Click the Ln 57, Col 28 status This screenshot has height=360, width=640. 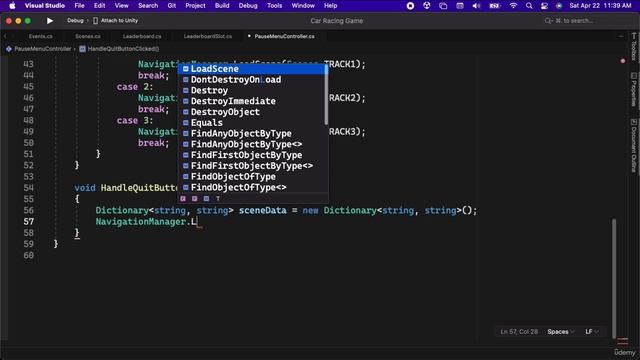coord(519,332)
